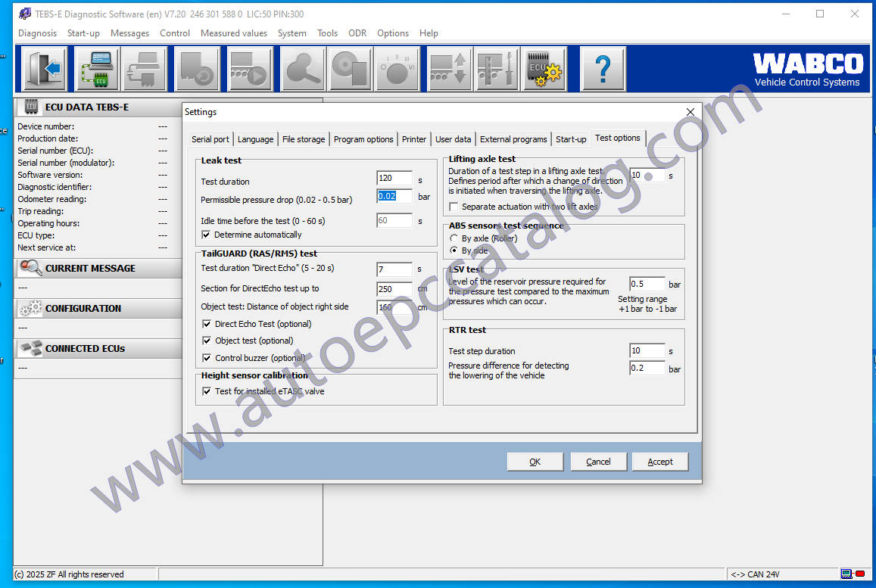Open the Print toolbar icon

[x=145, y=68]
